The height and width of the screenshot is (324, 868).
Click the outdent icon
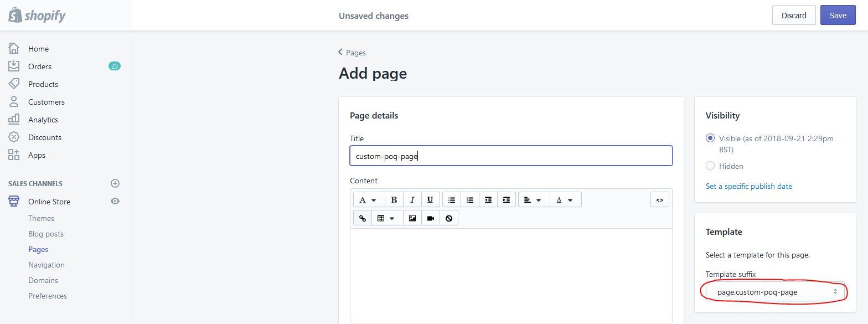click(488, 200)
